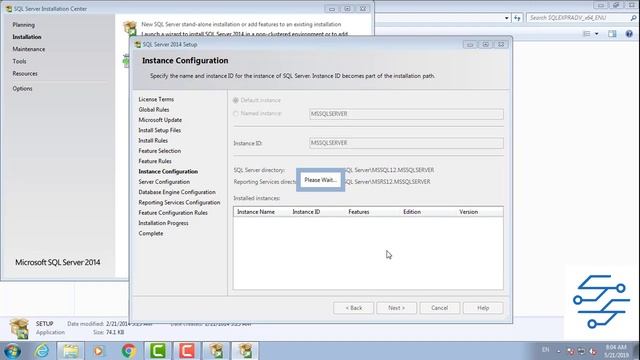The height and width of the screenshot is (360, 640).
Task: Click new stand-alone installation icon
Action: 130,29
